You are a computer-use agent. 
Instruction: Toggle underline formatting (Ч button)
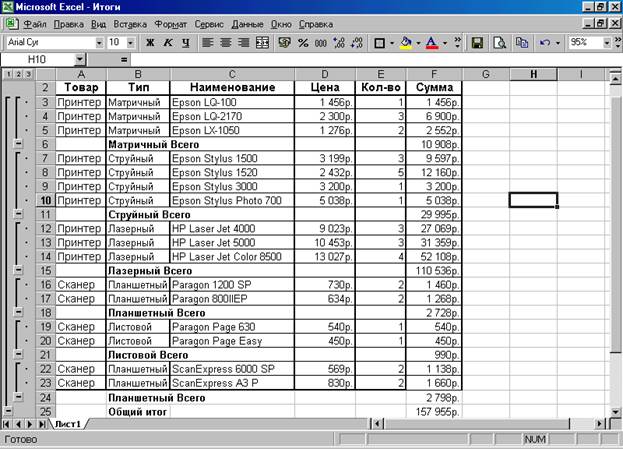(x=186, y=43)
